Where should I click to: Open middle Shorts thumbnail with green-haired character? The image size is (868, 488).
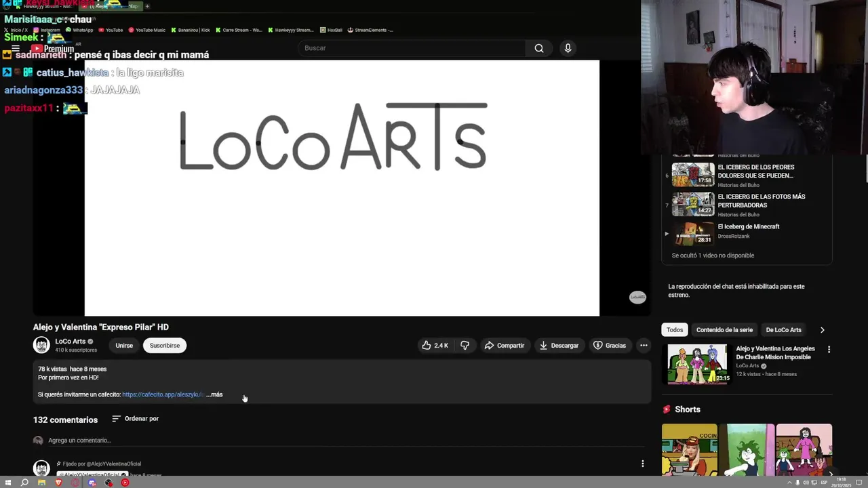747,450
